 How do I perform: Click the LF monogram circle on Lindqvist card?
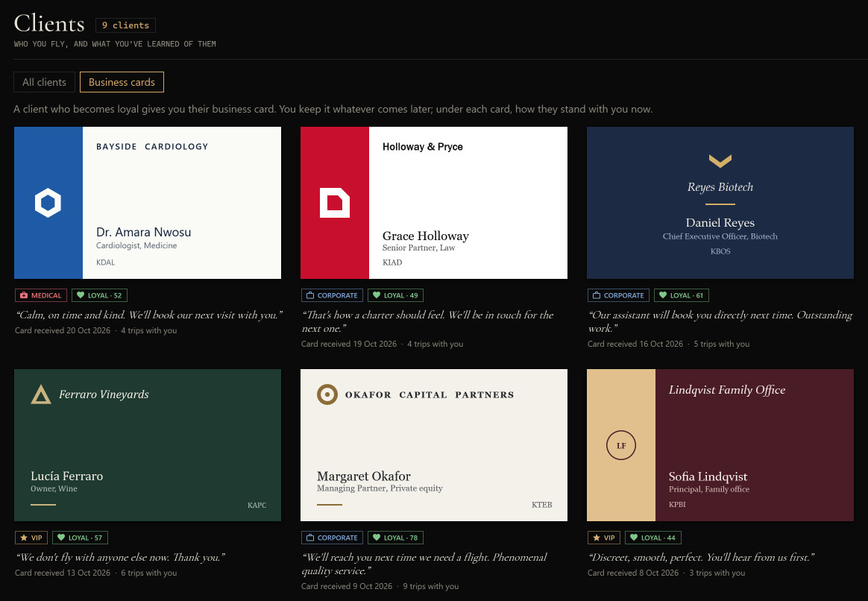[x=621, y=445]
